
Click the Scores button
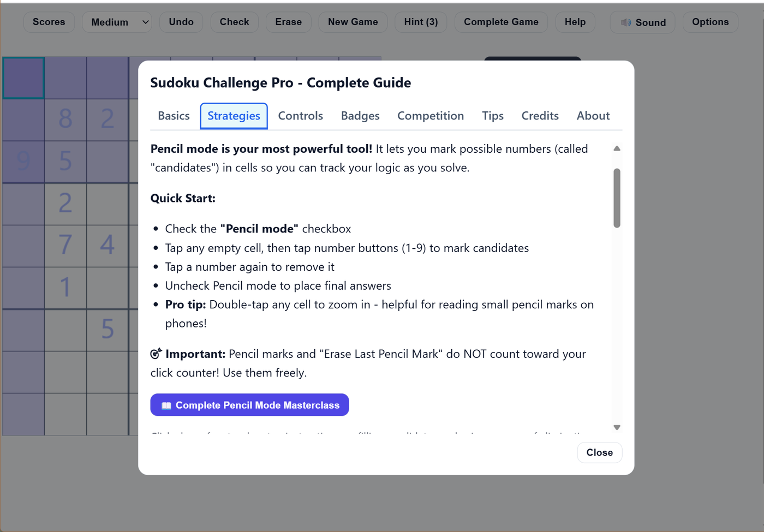[x=49, y=22]
